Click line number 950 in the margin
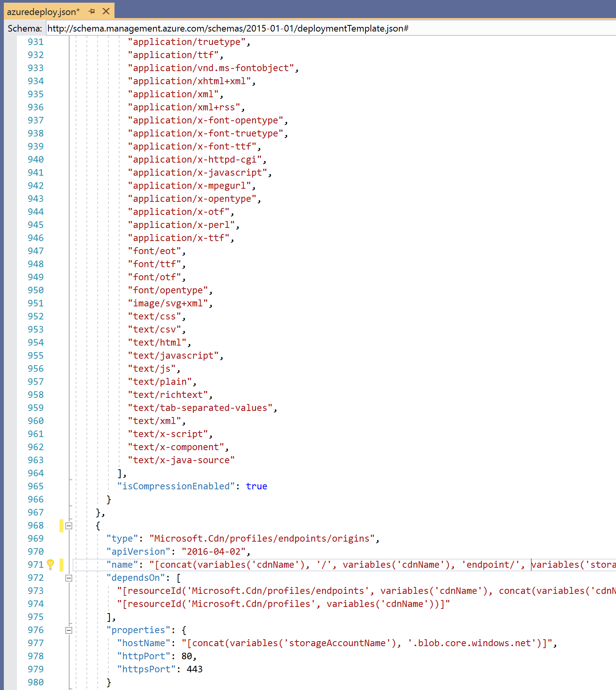This screenshot has width=616, height=690. (x=35, y=290)
